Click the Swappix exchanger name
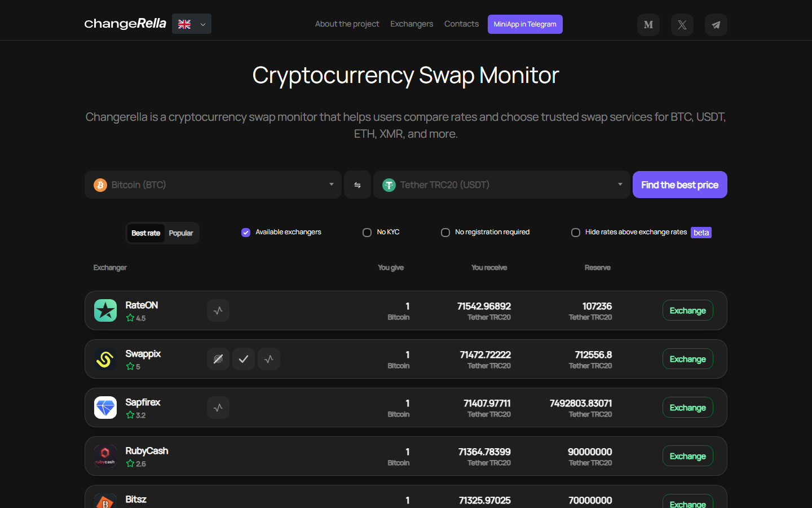The height and width of the screenshot is (508, 812). tap(143, 353)
